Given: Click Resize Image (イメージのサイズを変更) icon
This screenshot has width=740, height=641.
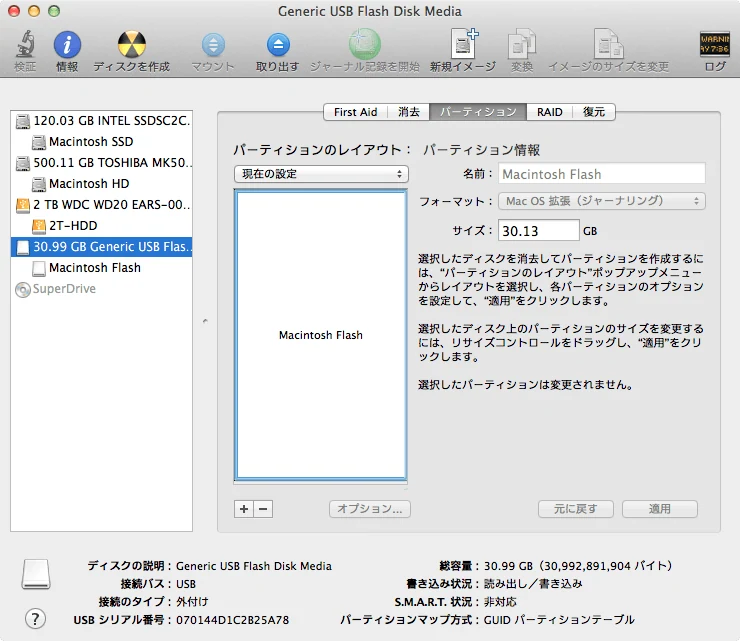Looking at the screenshot, I should click(608, 44).
